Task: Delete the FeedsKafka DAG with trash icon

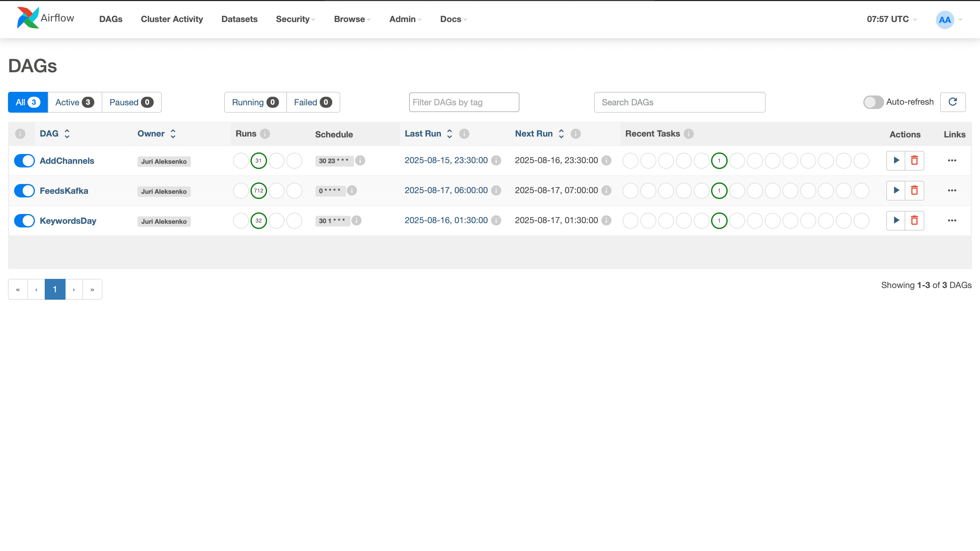Action: (x=914, y=190)
